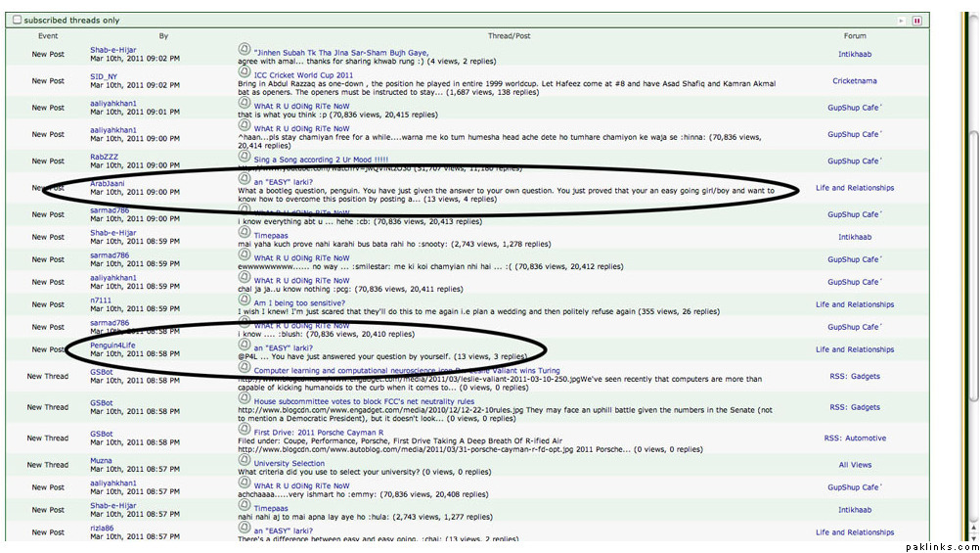
Task: Open user profile SID_NY
Action: tap(104, 76)
